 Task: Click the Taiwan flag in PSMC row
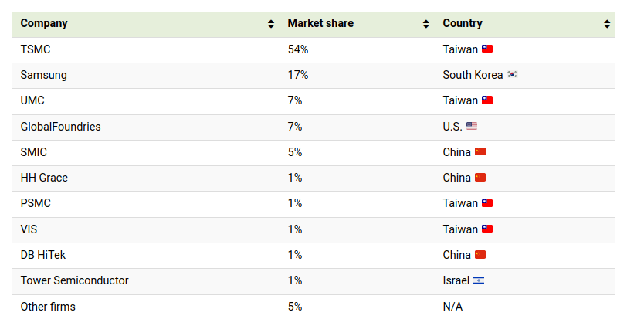pos(487,203)
